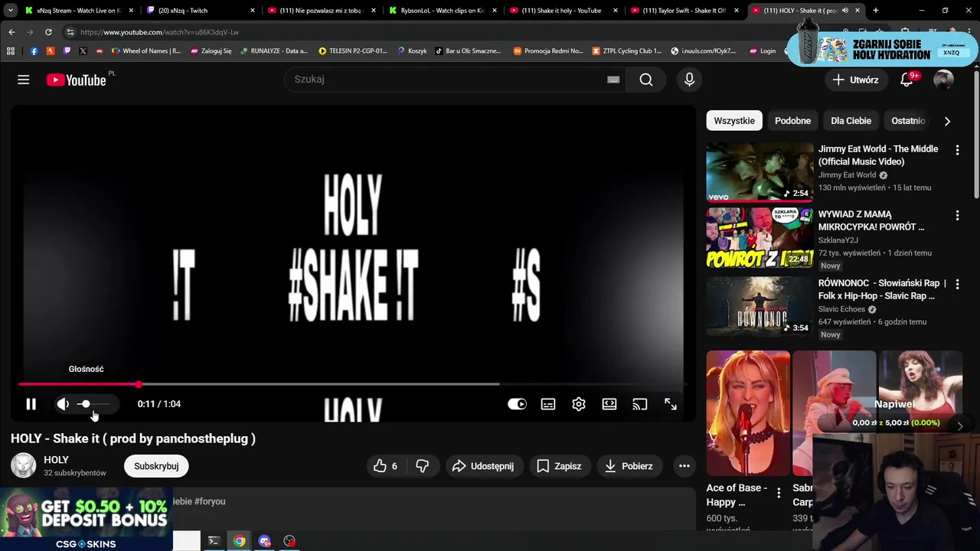Open the HOLY channel name link
The image size is (980, 551).
click(57, 460)
